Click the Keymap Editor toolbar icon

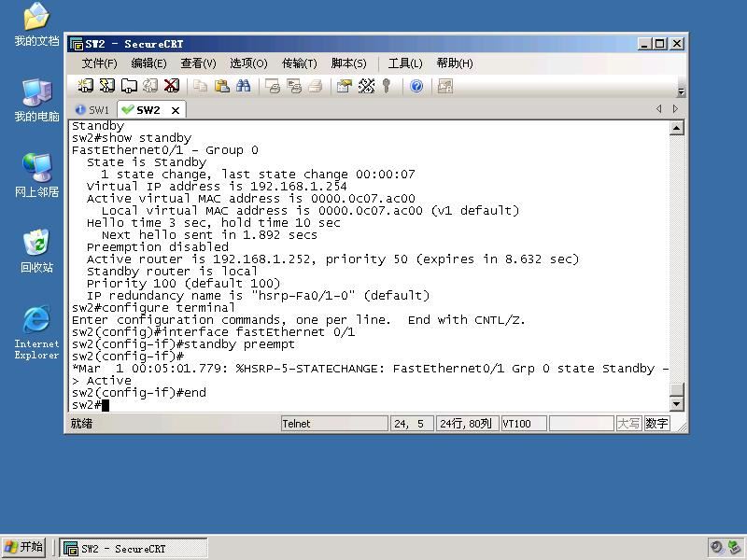(366, 86)
